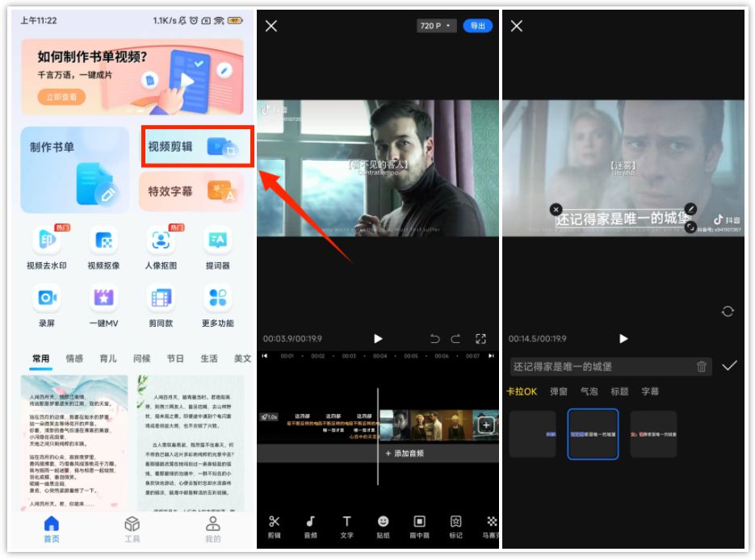Jump to timeline end
Viewport: 755px width, 560px height.
pyautogui.click(x=491, y=356)
